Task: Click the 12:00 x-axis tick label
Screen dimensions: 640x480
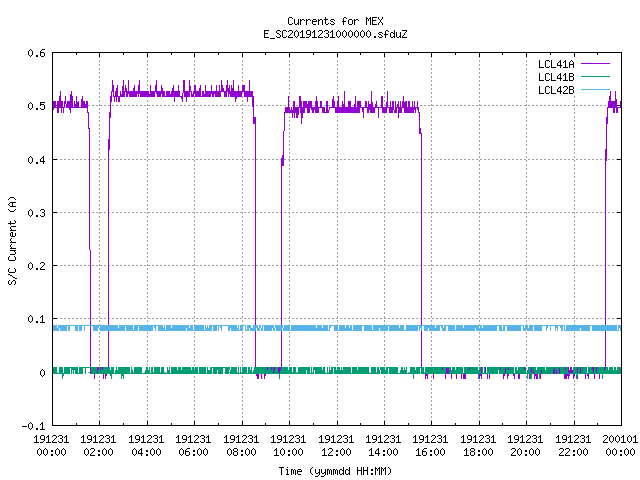Action: (336, 452)
